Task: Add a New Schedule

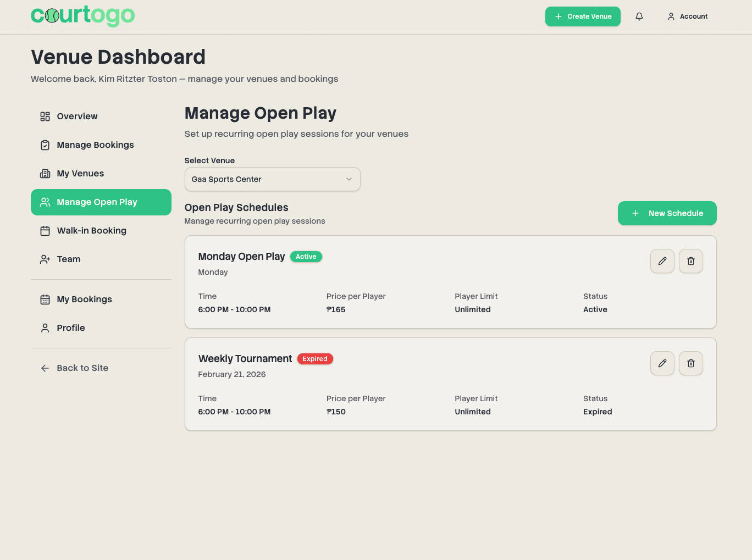Action: click(667, 213)
